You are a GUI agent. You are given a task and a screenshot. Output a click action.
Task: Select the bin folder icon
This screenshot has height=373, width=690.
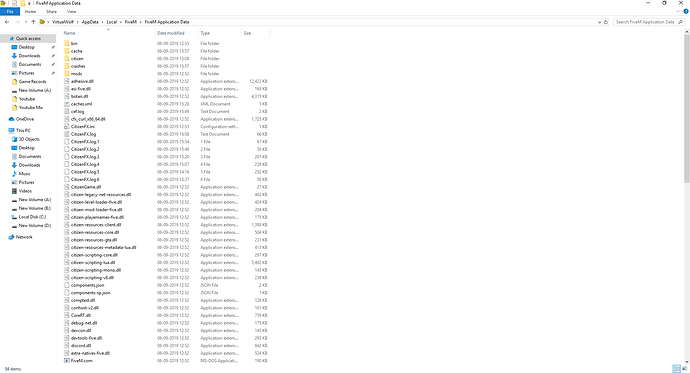(67, 44)
